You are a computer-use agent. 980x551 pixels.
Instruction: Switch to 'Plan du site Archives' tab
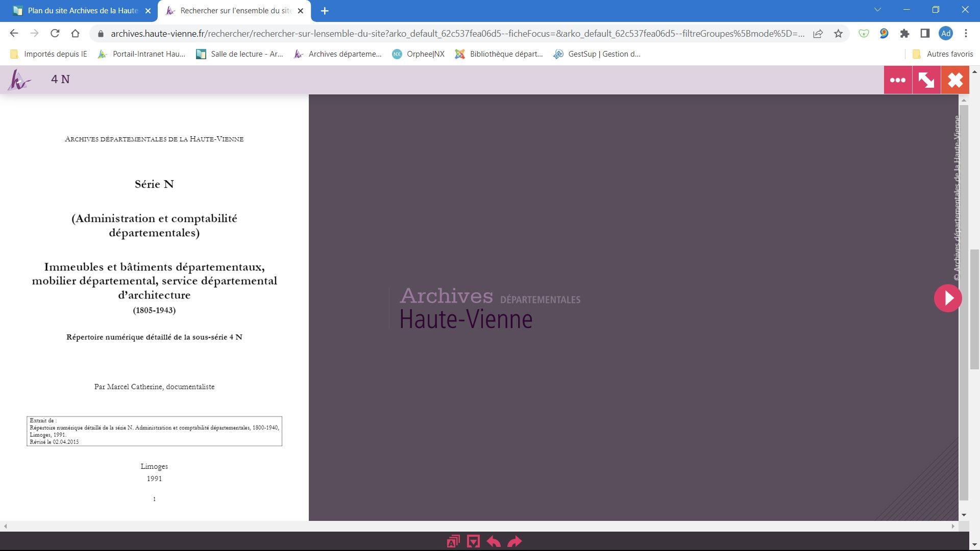click(82, 11)
